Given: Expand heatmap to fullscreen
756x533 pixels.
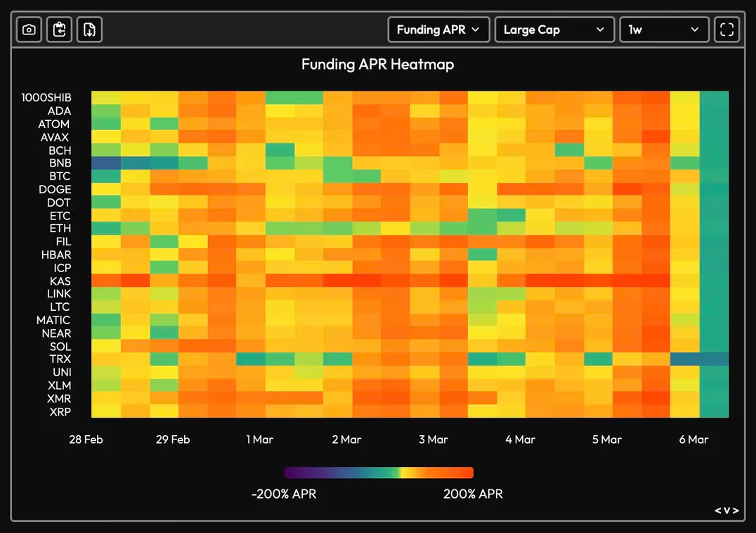Looking at the screenshot, I should 726,30.
